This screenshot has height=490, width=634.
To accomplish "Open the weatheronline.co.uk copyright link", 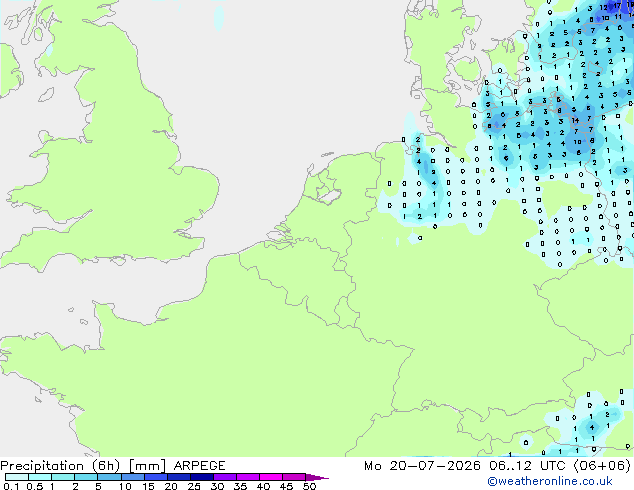I will [550, 481].
